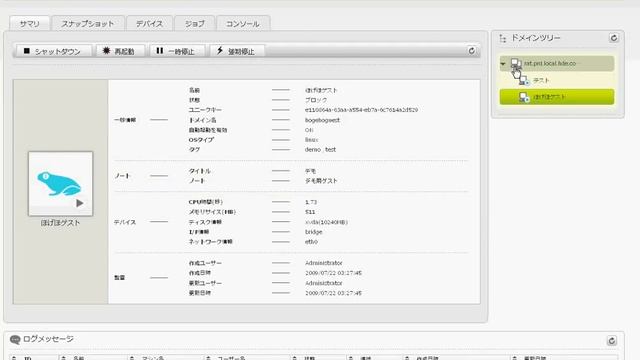Click the domain name value hogehoguest
640x360 pixels.
(322, 120)
